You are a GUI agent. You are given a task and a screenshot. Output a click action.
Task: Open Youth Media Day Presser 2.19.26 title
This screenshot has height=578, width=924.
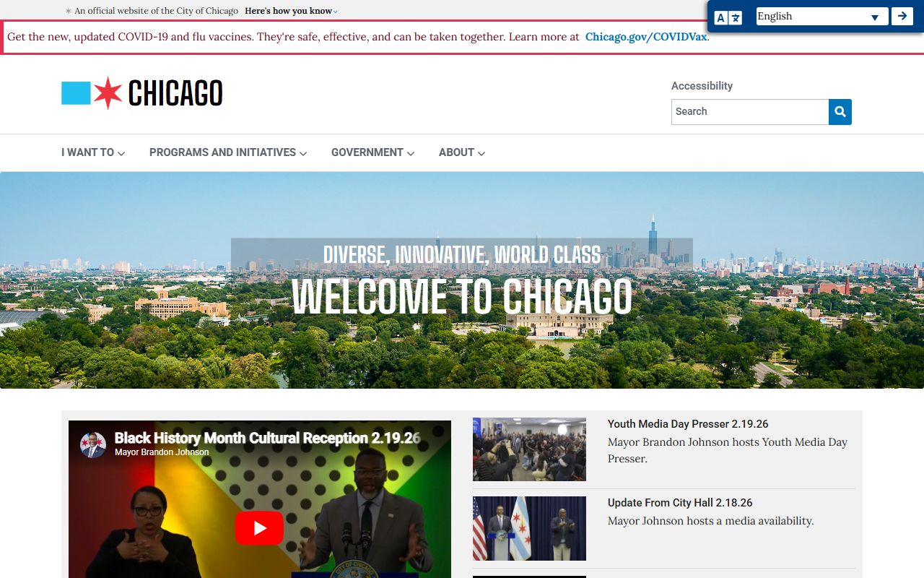point(688,424)
